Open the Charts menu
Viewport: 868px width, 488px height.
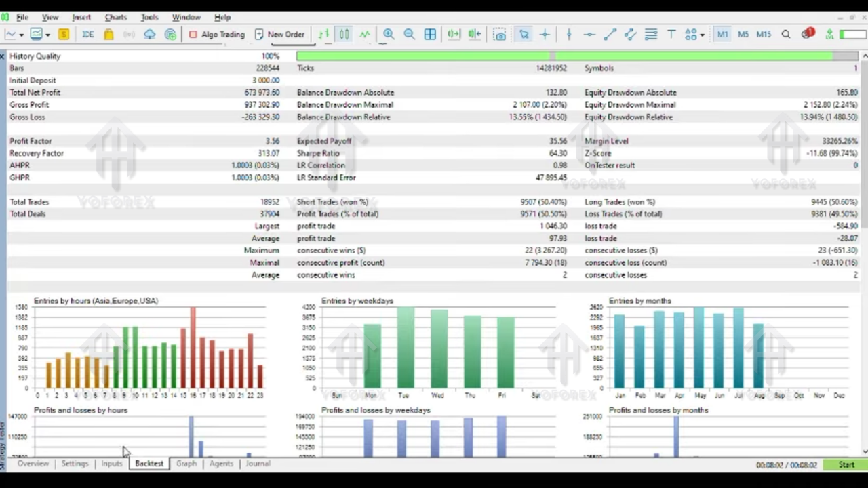coord(115,17)
